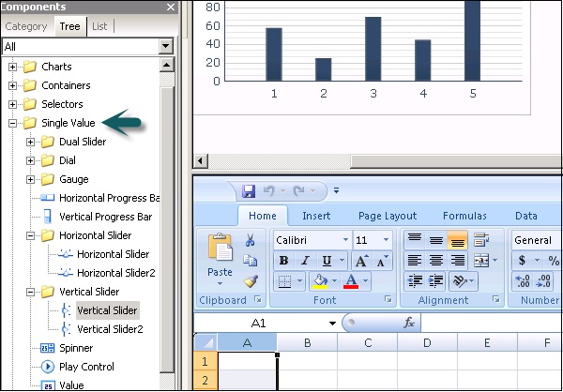Click the Cut scissors icon
Viewport: 563px width, 392px height.
tap(251, 240)
